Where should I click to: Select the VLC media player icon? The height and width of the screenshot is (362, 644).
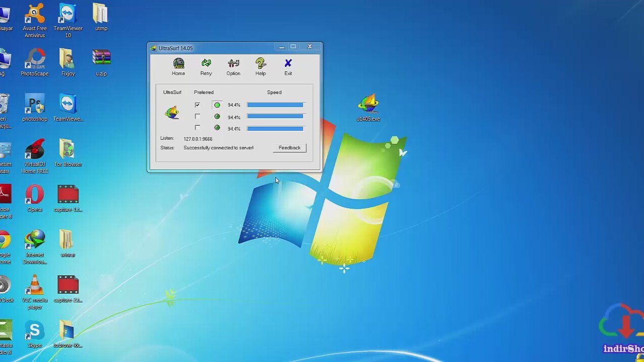click(35, 292)
